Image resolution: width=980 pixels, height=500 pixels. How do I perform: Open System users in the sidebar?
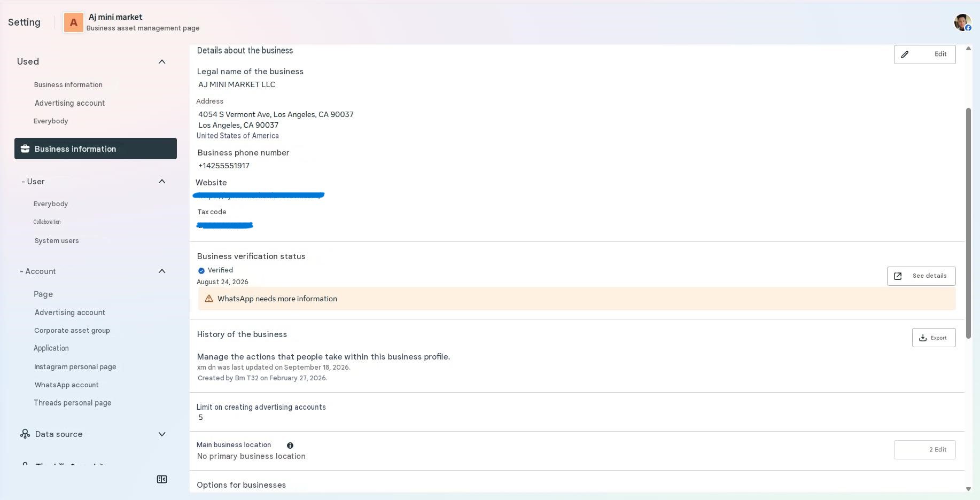pos(57,241)
